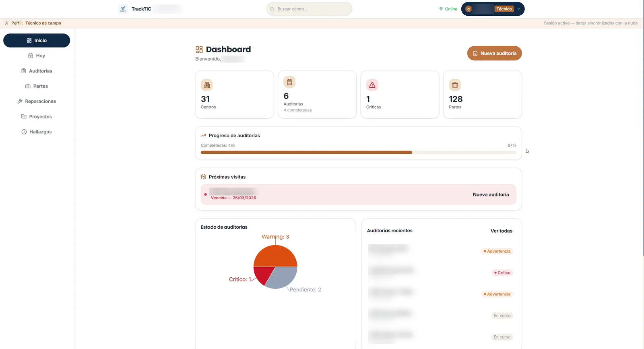Click the audit progress bar
The height and width of the screenshot is (349, 644).
tap(358, 153)
